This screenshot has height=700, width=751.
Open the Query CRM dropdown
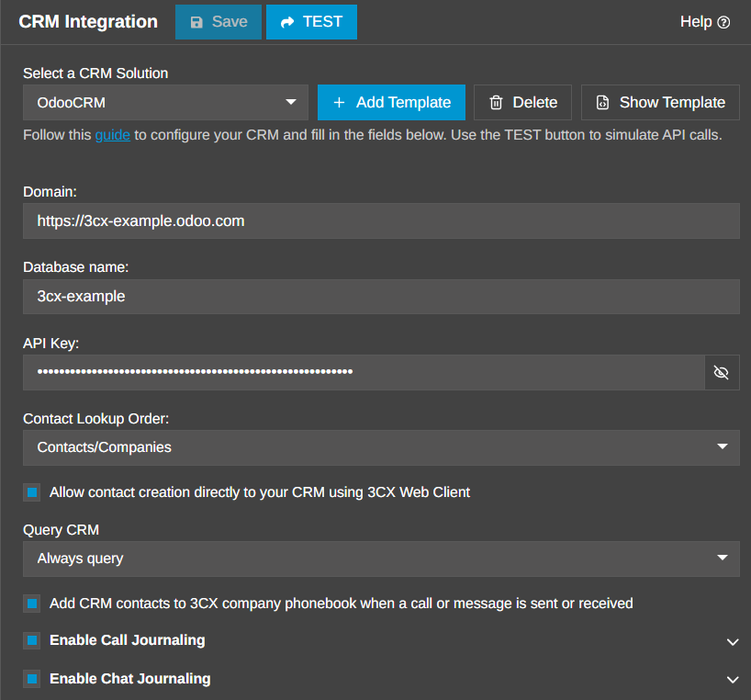click(x=381, y=559)
